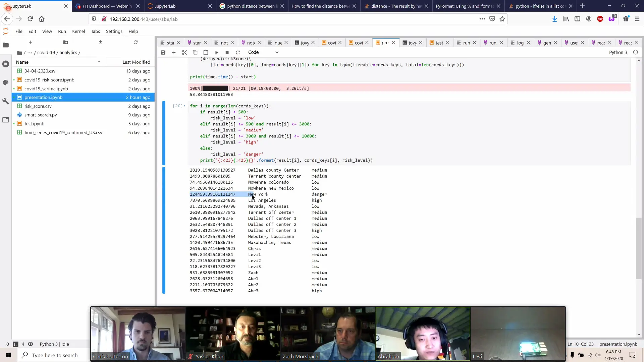Image resolution: width=644 pixels, height=362 pixels.
Task: Restart the kernel from the toolbar
Action: [238, 52]
